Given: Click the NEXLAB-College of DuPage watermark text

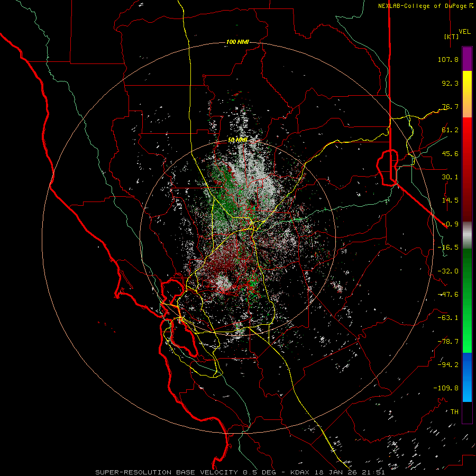Looking at the screenshot, I should point(422,6).
